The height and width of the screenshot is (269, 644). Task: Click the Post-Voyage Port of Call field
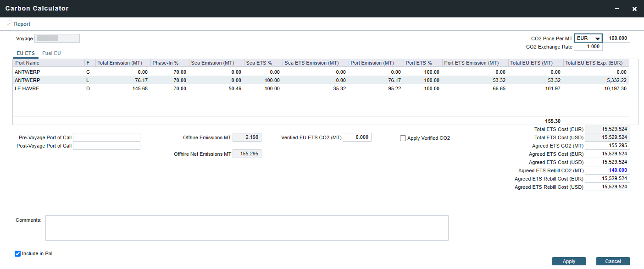(106, 146)
